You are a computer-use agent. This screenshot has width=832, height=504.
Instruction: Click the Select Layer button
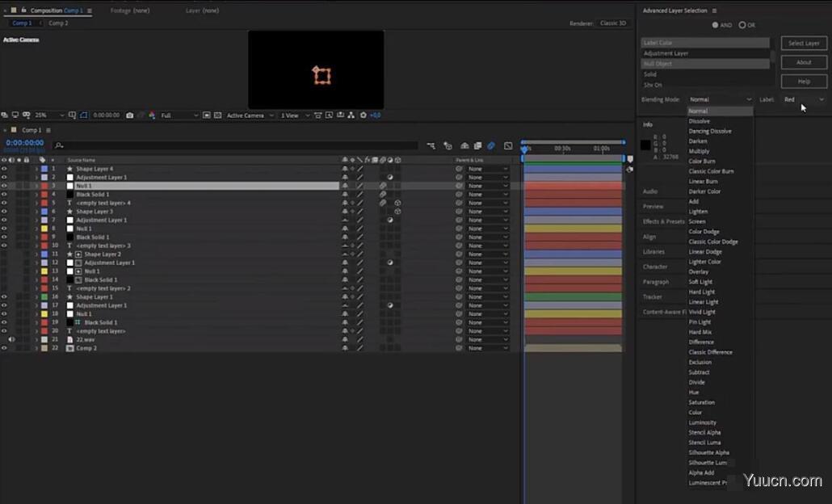tap(804, 43)
